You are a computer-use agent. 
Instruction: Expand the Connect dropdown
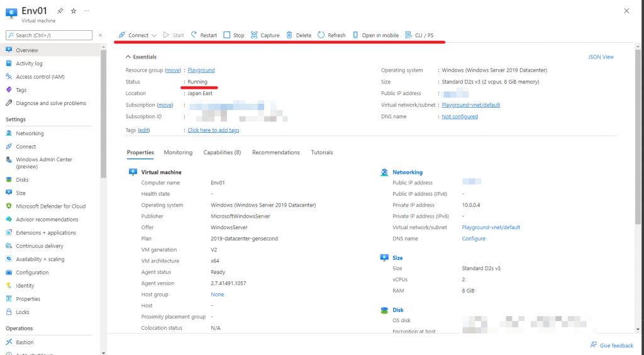(154, 35)
